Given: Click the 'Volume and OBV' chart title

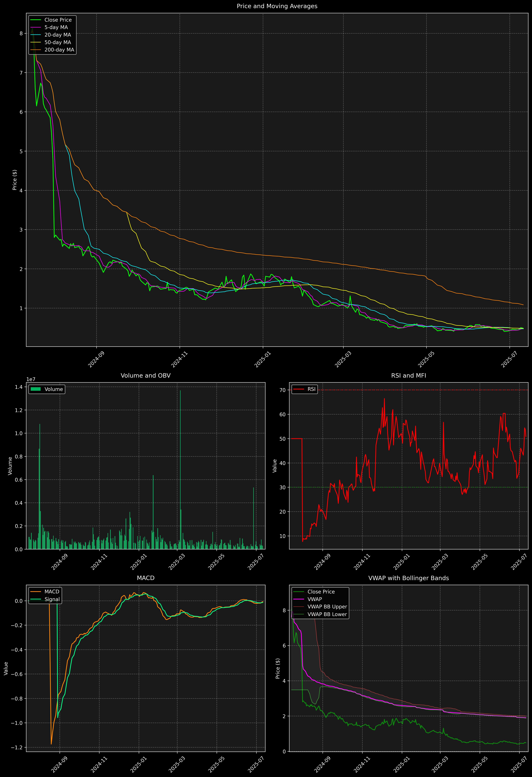Looking at the screenshot, I should [145, 375].
